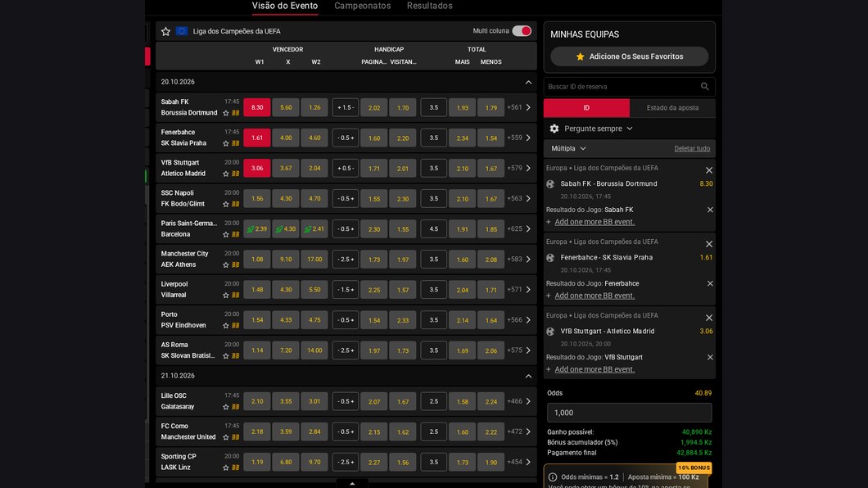The image size is (868, 488).
Task: Deselect W1 odds 3.06 for VfB Stuttgart
Action: click(x=257, y=168)
